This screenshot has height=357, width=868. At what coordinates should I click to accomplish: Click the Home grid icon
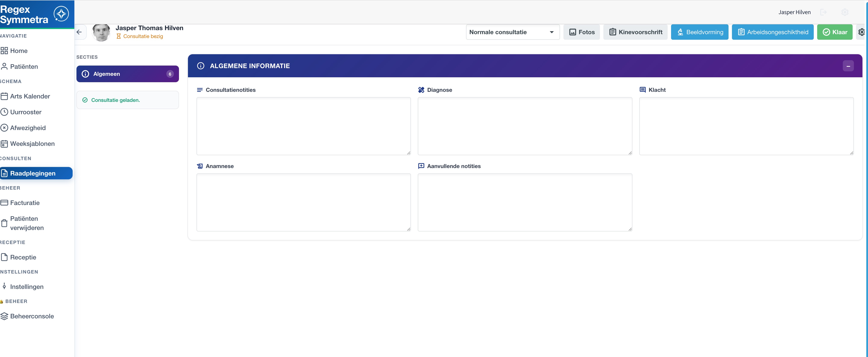[4, 51]
